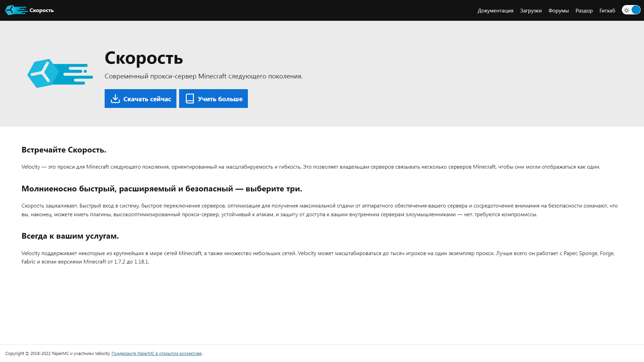This screenshot has width=644, height=362.
Task: Click the sun icon in the theme switch
Action: coord(626,10)
